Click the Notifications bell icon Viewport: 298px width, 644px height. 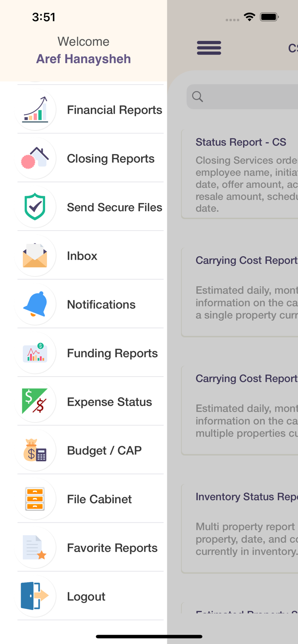(x=35, y=304)
